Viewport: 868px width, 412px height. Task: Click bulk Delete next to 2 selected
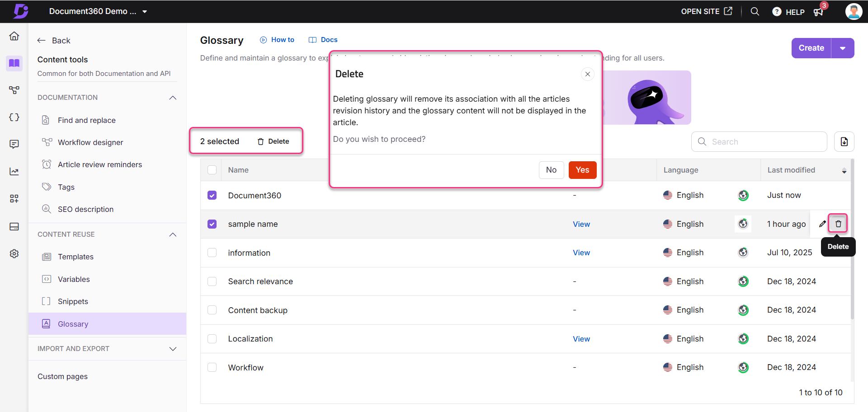point(273,141)
